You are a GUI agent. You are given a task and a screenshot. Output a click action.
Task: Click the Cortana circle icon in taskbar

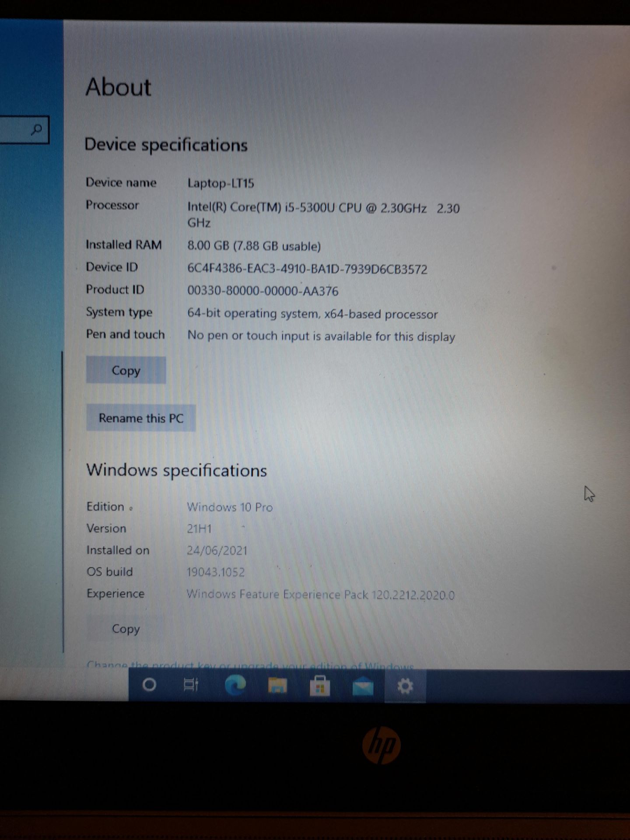pyautogui.click(x=149, y=685)
